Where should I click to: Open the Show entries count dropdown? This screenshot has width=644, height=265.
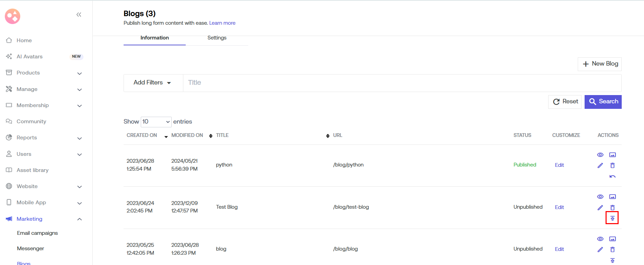click(156, 122)
